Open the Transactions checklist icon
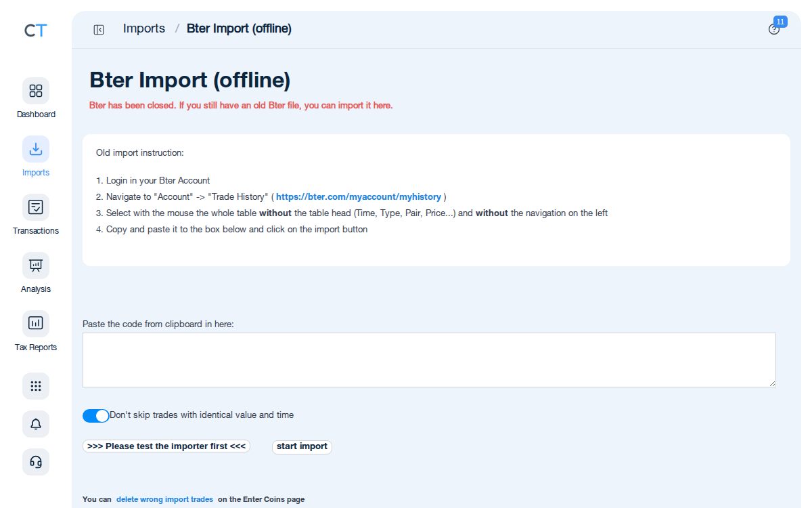Image resolution: width=812 pixels, height=508 pixels. (x=36, y=207)
